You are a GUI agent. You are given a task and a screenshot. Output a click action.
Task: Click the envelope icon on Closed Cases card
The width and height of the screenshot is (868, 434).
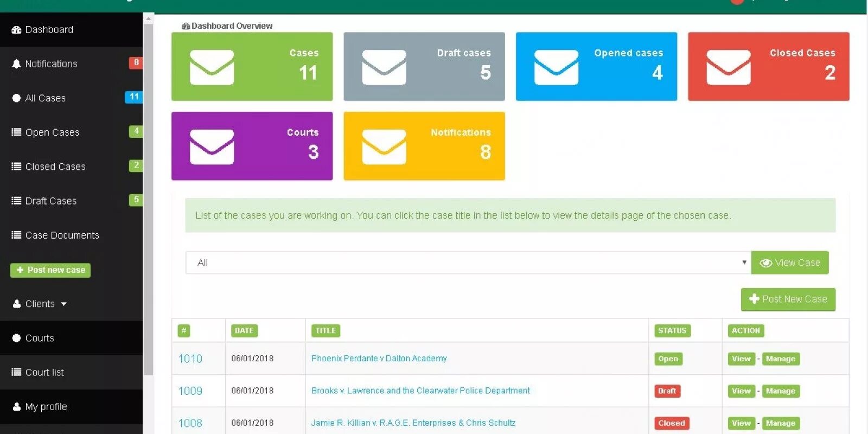click(729, 67)
